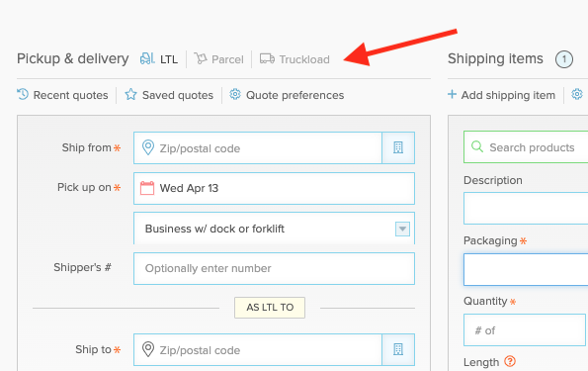Image resolution: width=588 pixels, height=371 pixels.
Task: Click the Length help question mark icon
Action: coord(510,362)
